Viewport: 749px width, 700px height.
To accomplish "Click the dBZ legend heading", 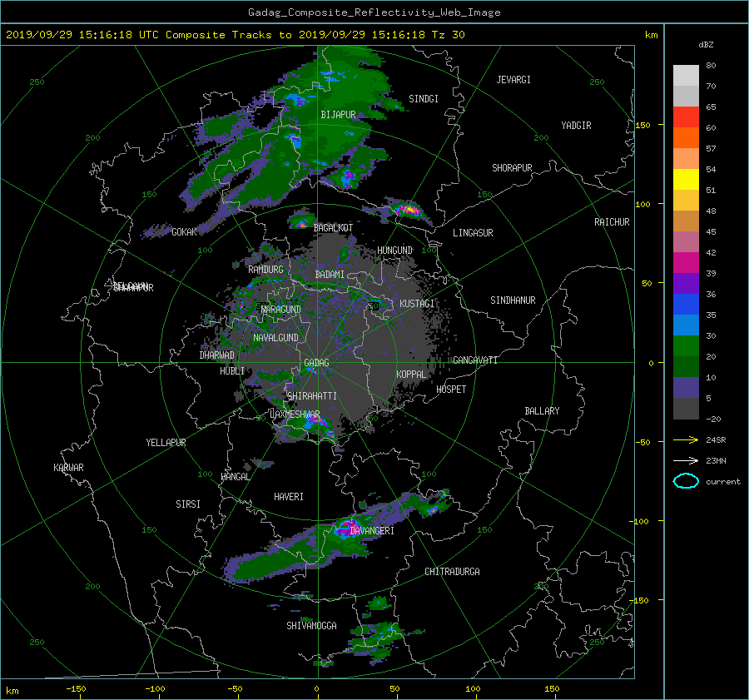I will [x=706, y=45].
